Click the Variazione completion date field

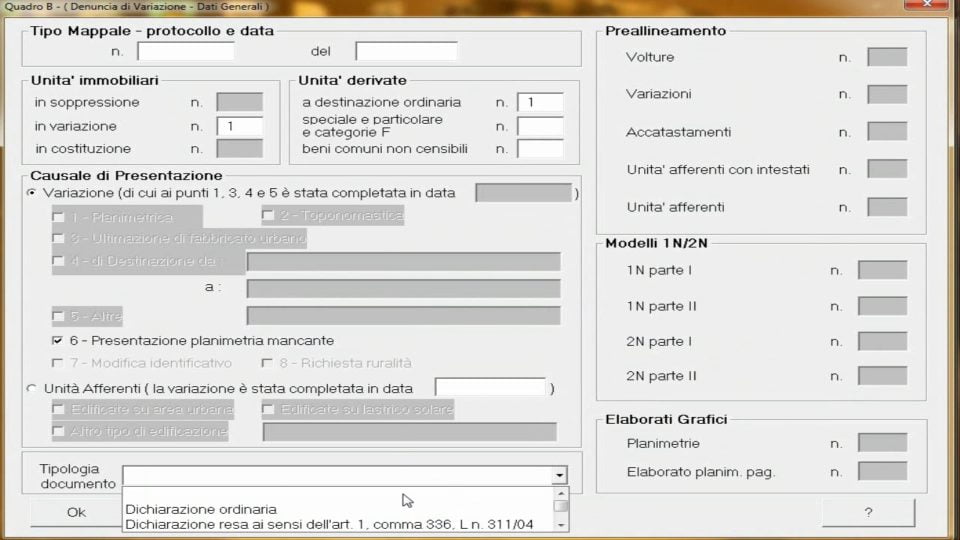coord(523,193)
